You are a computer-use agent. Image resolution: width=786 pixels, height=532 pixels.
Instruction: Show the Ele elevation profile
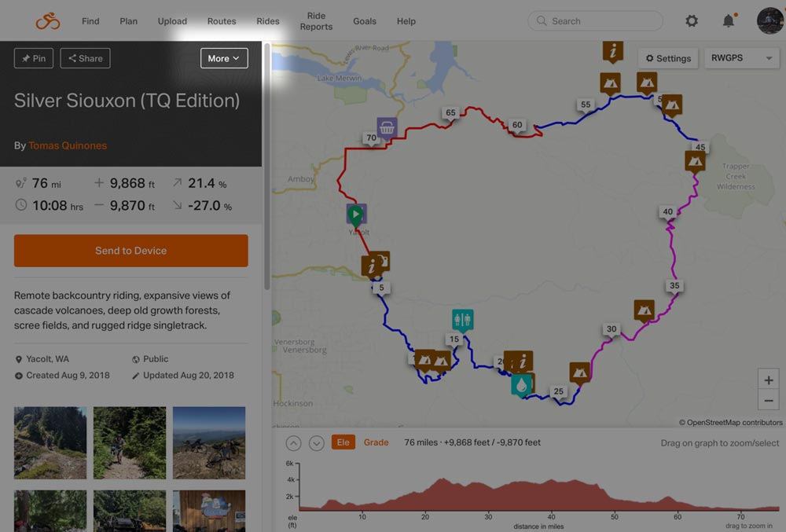click(343, 442)
